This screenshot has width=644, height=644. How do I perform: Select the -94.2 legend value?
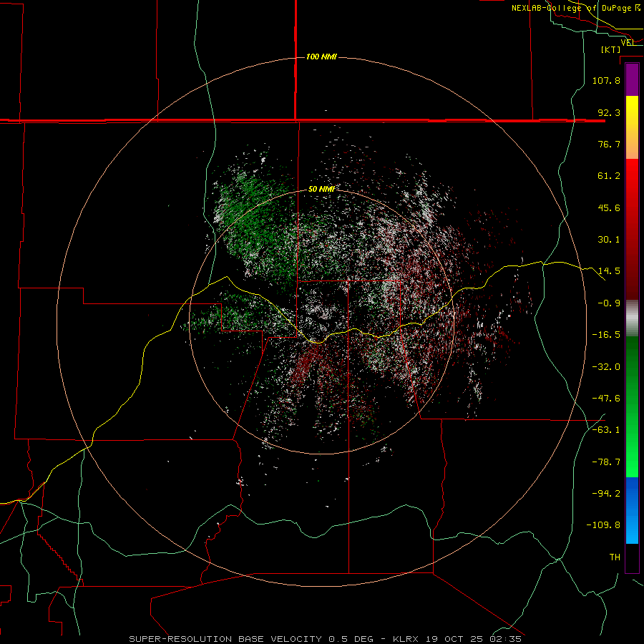606,494
